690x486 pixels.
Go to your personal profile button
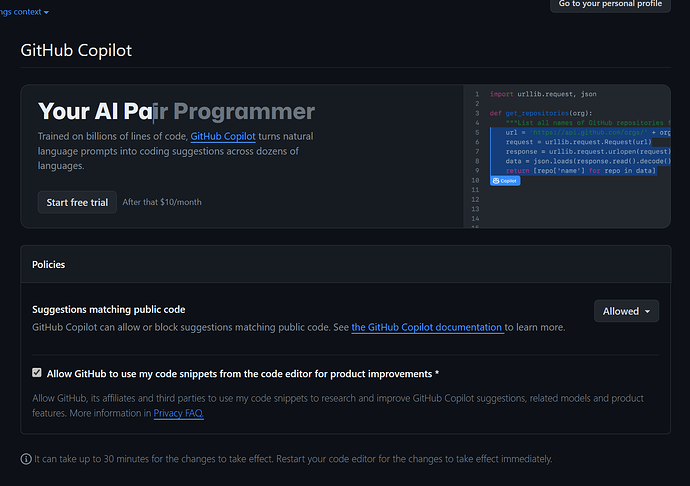point(610,4)
